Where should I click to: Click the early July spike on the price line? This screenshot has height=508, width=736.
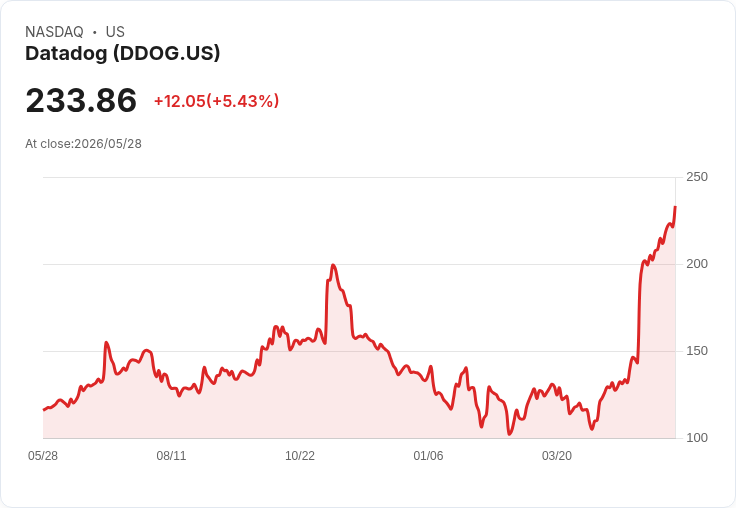[x=107, y=343]
